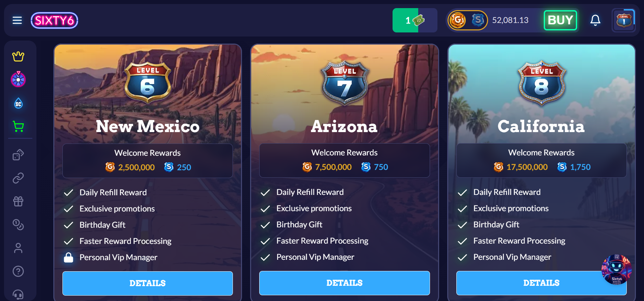The height and width of the screenshot is (301, 644).
Task: Select the SC droplet icon in sidebar
Action: 18,103
